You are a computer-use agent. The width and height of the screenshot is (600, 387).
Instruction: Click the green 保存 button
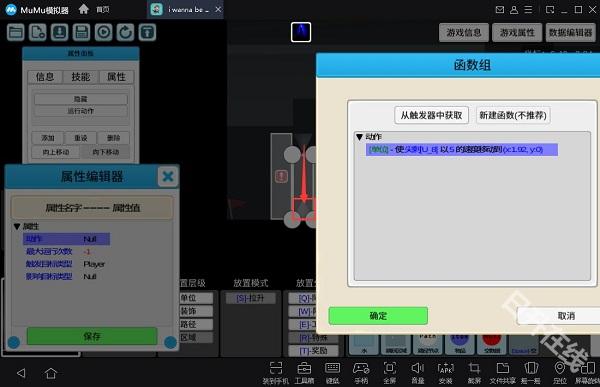92,336
